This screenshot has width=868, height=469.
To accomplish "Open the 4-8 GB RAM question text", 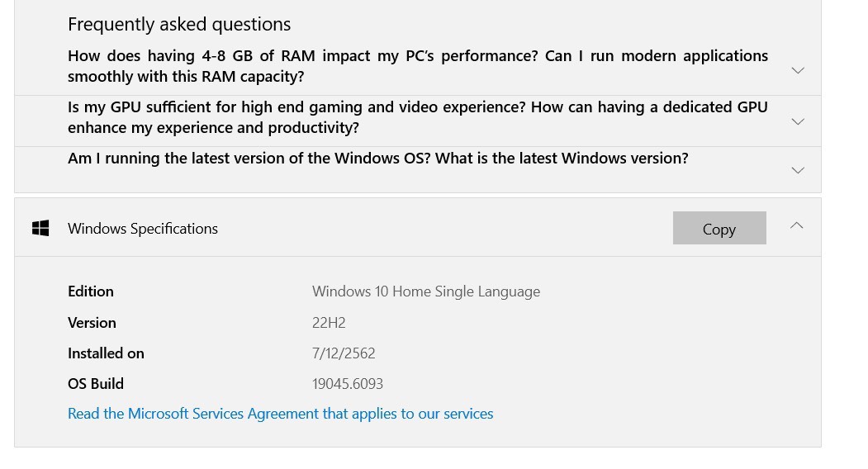I will (417, 66).
